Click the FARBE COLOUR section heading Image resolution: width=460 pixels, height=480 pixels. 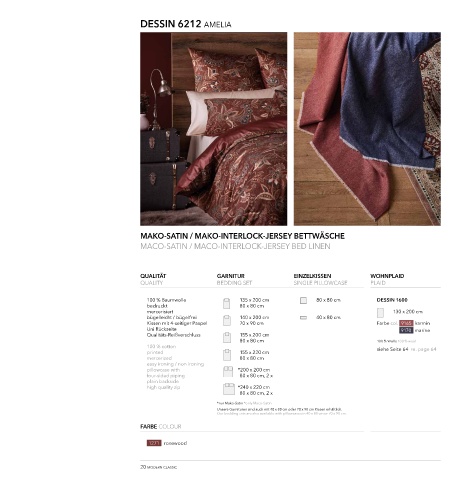161,427
